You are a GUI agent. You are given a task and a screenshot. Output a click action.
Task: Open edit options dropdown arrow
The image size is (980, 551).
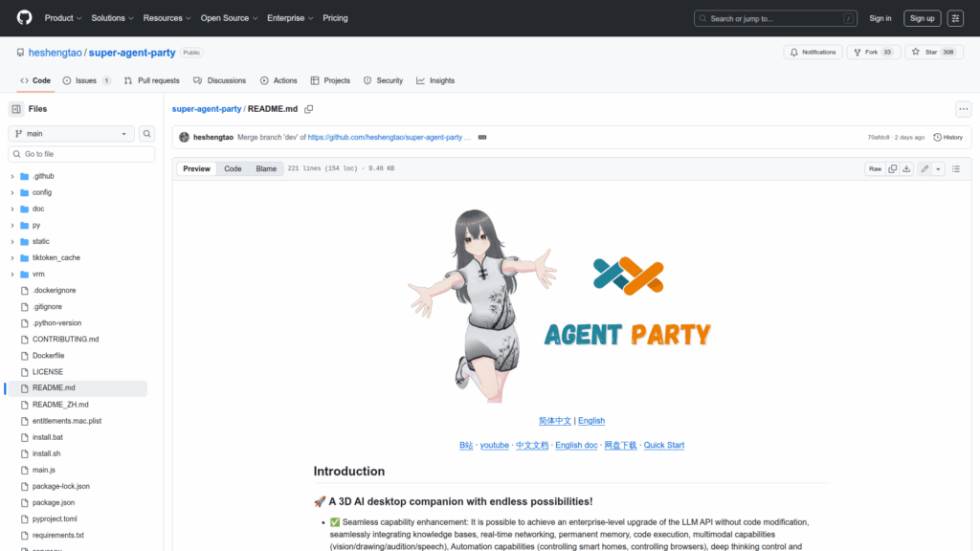tap(938, 168)
